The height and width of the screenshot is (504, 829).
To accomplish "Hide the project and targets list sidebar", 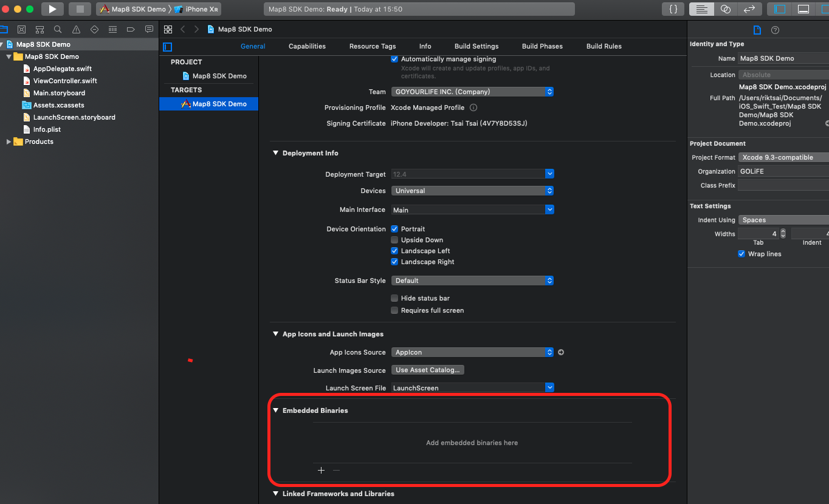I will point(168,47).
